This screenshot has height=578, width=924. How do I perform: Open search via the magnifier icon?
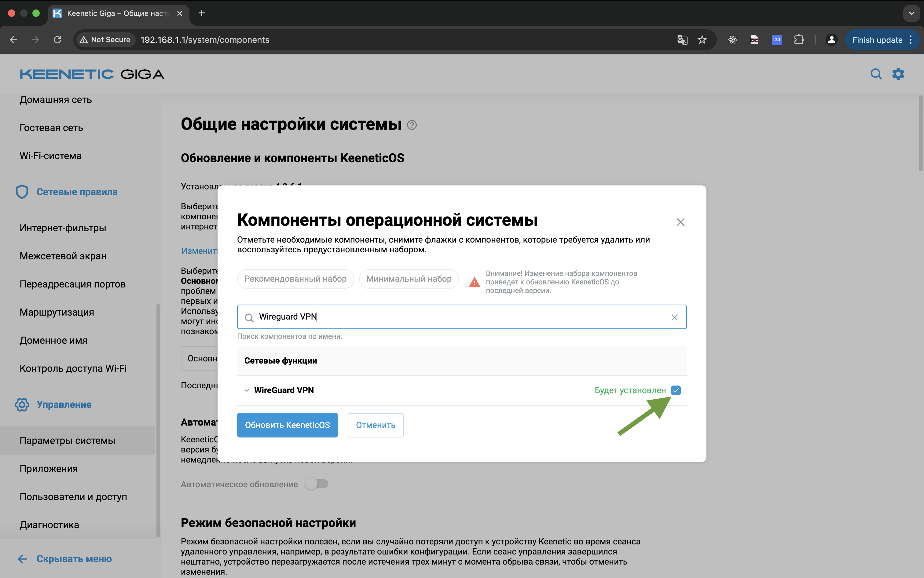[x=877, y=74]
